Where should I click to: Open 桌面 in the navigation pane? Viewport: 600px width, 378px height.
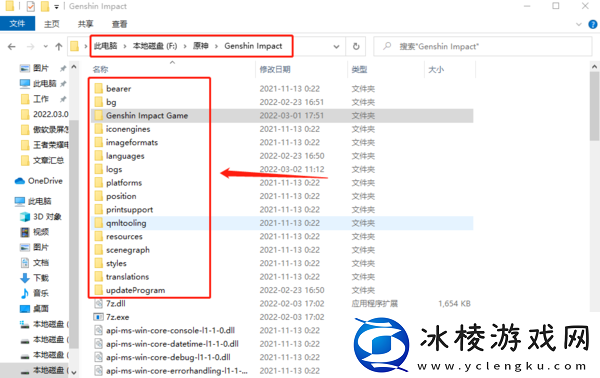point(41,308)
